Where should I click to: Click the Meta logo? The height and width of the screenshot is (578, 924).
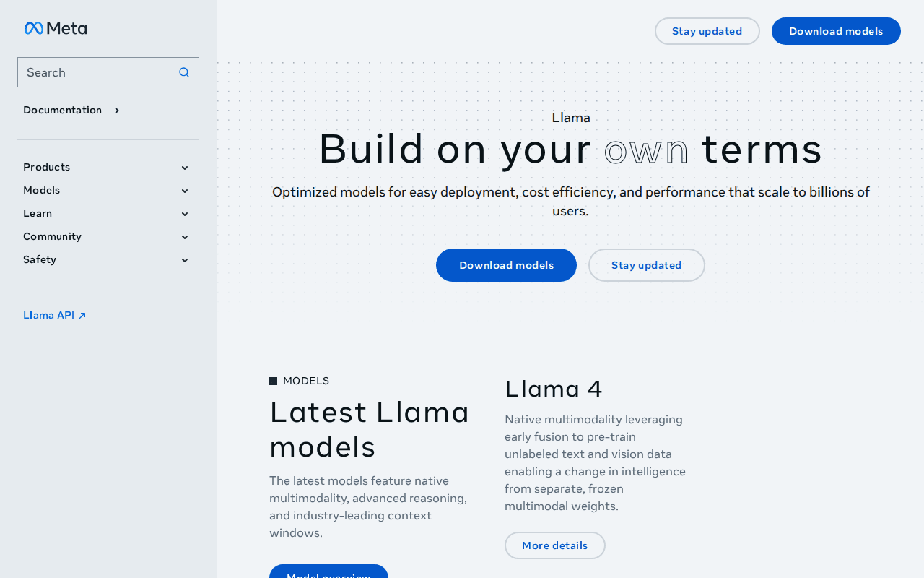click(x=56, y=28)
